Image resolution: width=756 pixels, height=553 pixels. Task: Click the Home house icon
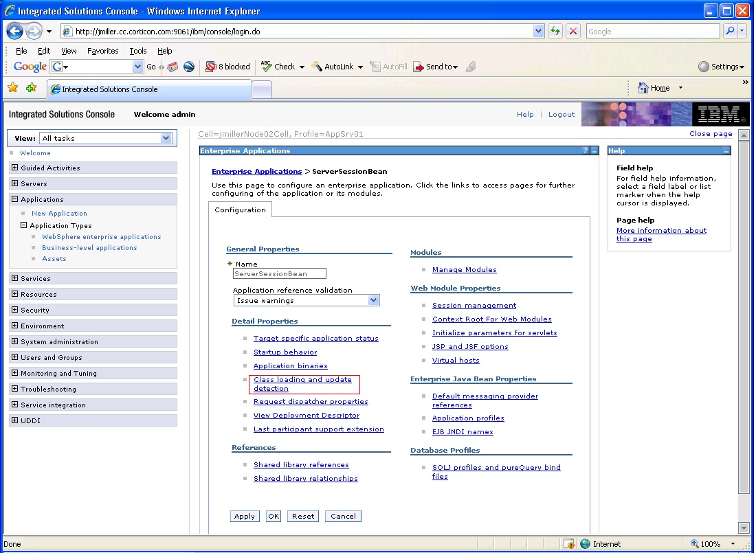click(643, 88)
